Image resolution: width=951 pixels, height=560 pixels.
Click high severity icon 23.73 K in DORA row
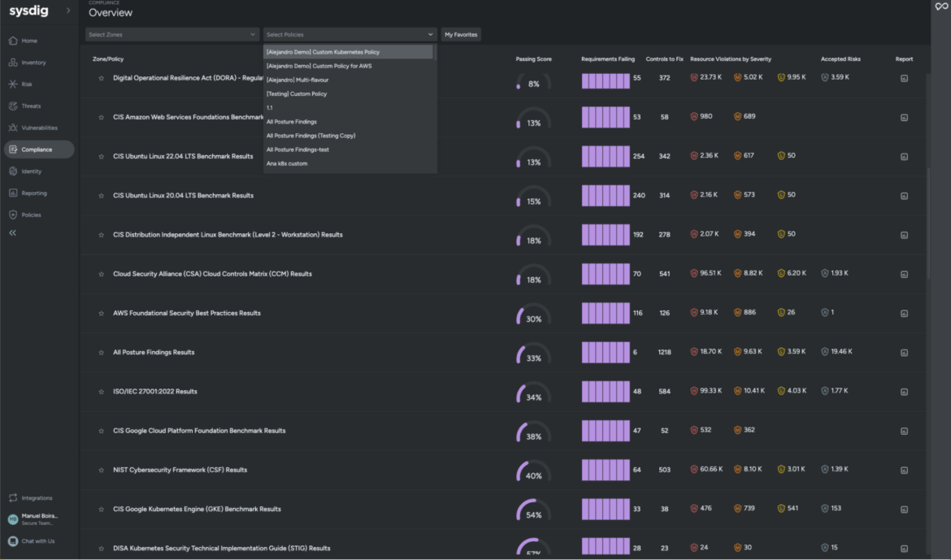[694, 78]
